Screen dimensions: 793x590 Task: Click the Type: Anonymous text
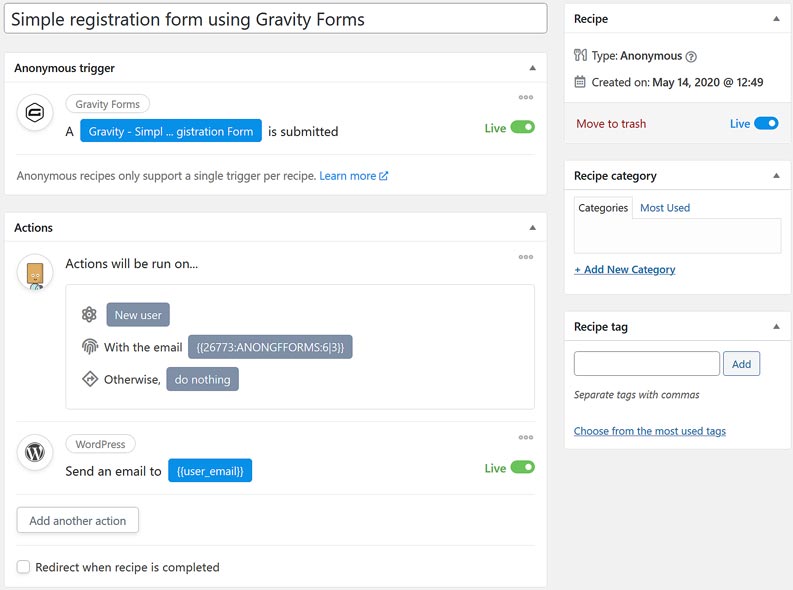click(637, 56)
